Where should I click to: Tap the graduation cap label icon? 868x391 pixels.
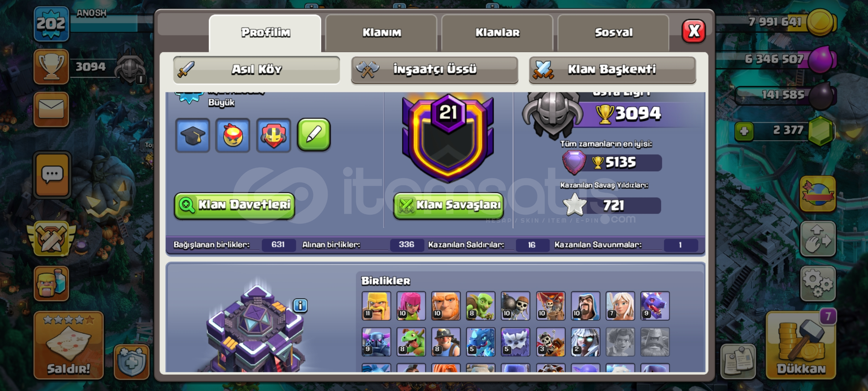coord(193,135)
